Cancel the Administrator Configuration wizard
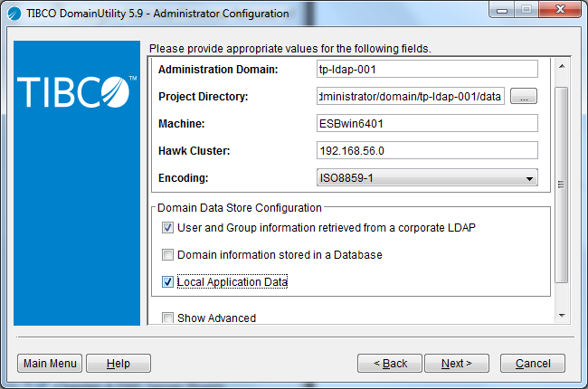The height and width of the screenshot is (389, 588). click(x=533, y=364)
